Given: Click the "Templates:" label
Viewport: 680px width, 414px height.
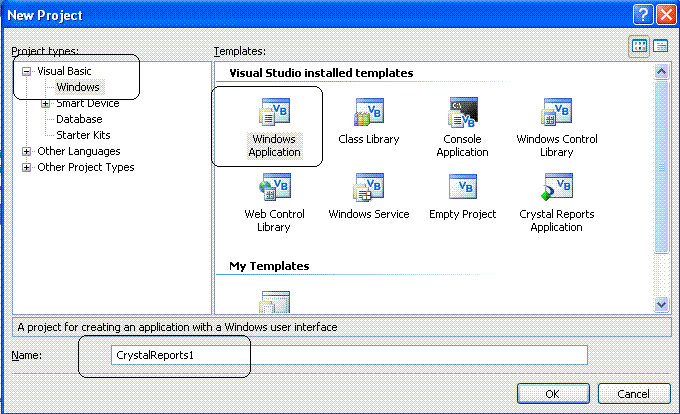Looking at the screenshot, I should click(x=240, y=51).
